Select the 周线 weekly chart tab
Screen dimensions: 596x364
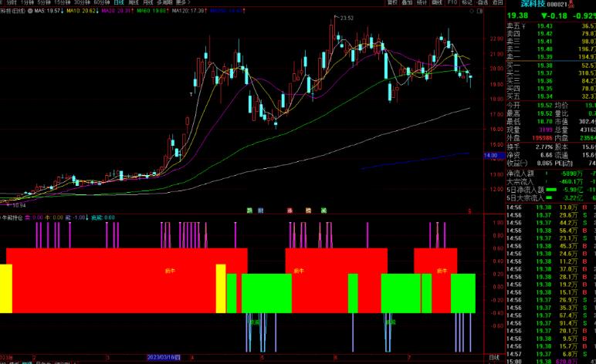[x=134, y=2]
